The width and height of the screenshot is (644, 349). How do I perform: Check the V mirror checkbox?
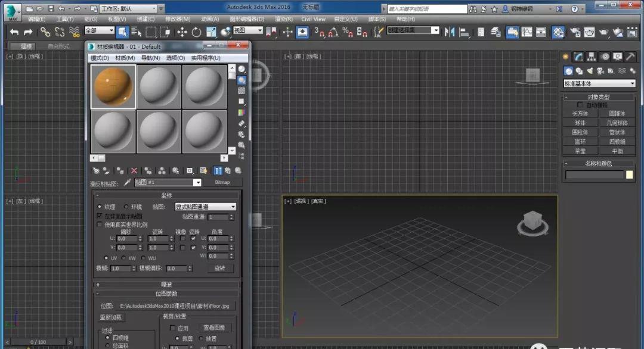[182, 247]
